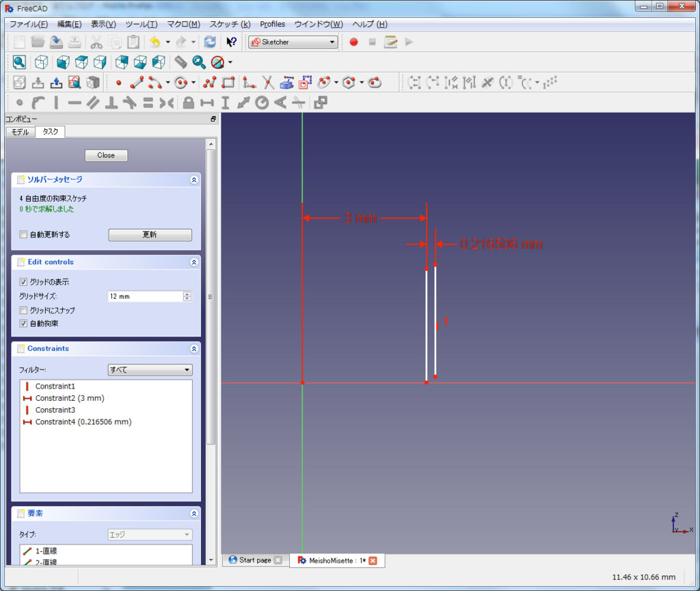Apply horizontal distance constraint icon
The width and height of the screenshot is (700, 591).
206,103
